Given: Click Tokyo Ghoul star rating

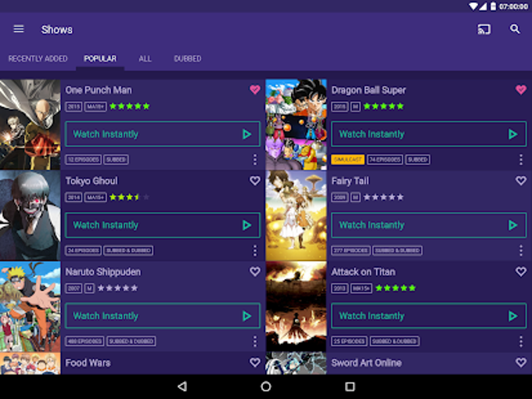Looking at the screenshot, I should (x=130, y=197).
